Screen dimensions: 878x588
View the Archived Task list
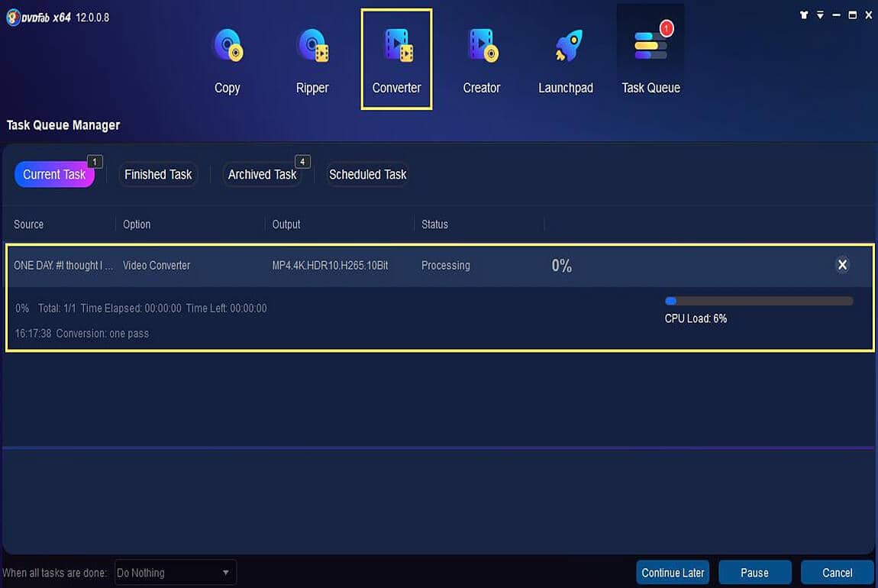coord(261,174)
